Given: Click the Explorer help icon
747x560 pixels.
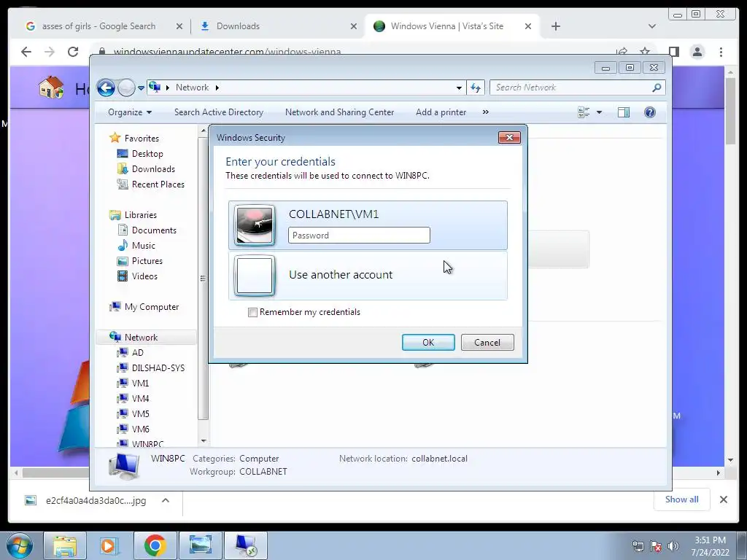Looking at the screenshot, I should pos(650,112).
